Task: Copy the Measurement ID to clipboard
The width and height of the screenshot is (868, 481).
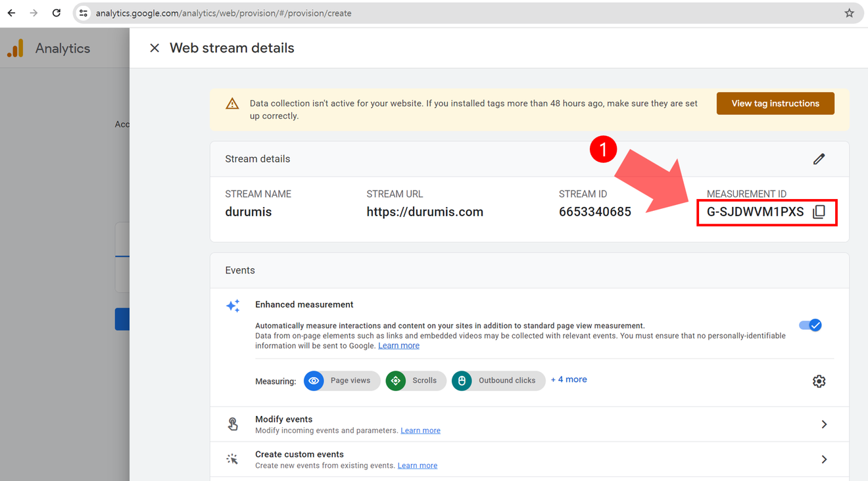Action: coord(819,212)
